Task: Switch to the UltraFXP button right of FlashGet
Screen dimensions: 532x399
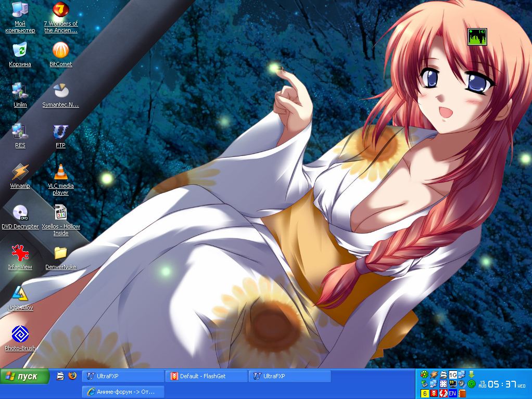Action: (290, 376)
